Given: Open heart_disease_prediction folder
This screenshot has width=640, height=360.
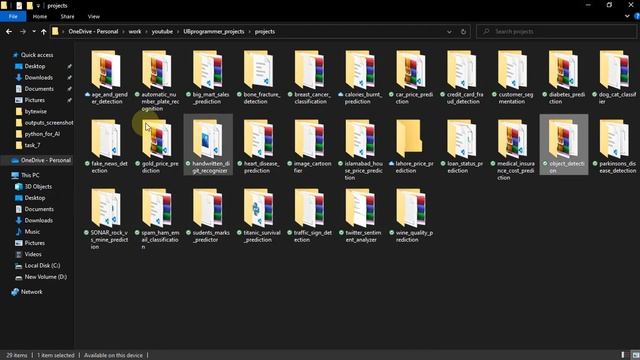Looking at the screenshot, I should pyautogui.click(x=259, y=146).
